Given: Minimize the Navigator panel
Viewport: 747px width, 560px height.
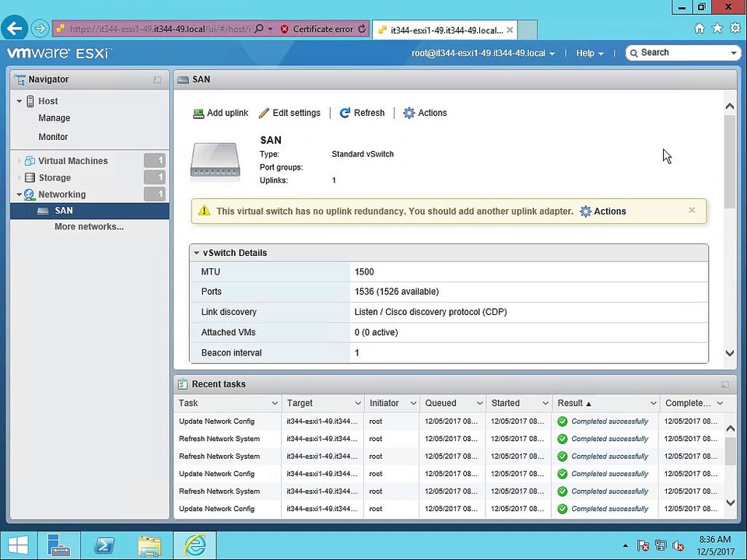Looking at the screenshot, I should coord(158,80).
